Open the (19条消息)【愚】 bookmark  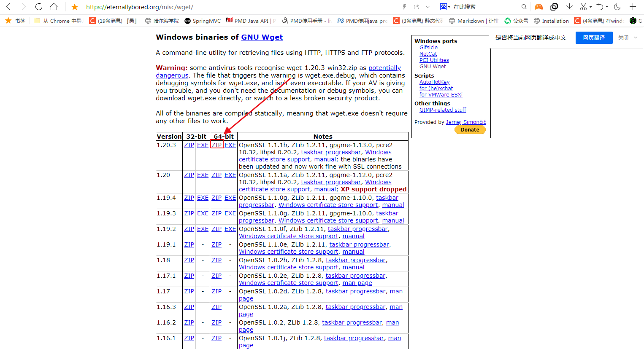point(114,21)
